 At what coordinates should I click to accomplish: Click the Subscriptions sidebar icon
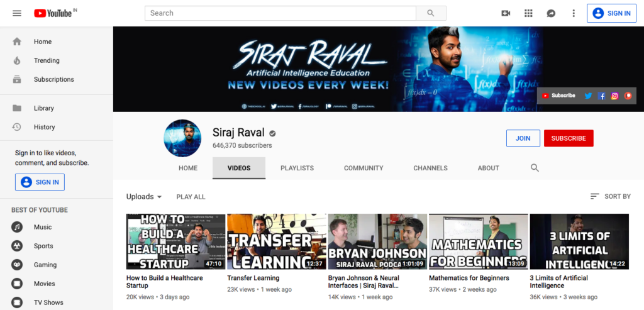pyautogui.click(x=17, y=79)
